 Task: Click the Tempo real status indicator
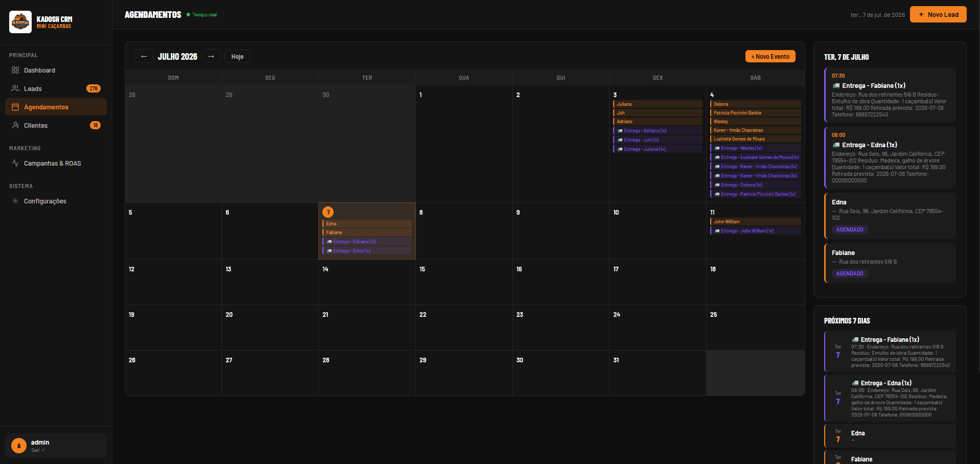click(201, 14)
